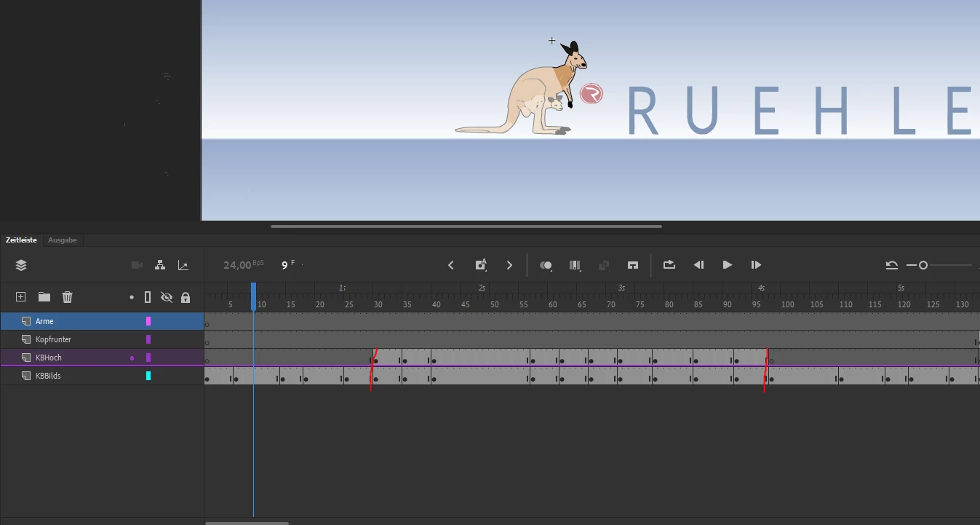The height and width of the screenshot is (525, 980).
Task: Delete the selected layer with trash icon
Action: pos(68,296)
